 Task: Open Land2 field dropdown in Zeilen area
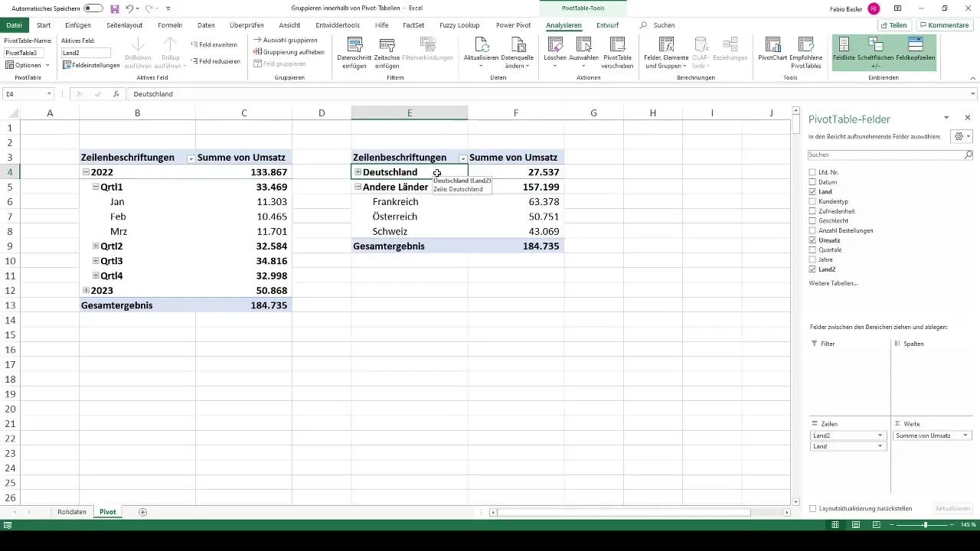880,435
